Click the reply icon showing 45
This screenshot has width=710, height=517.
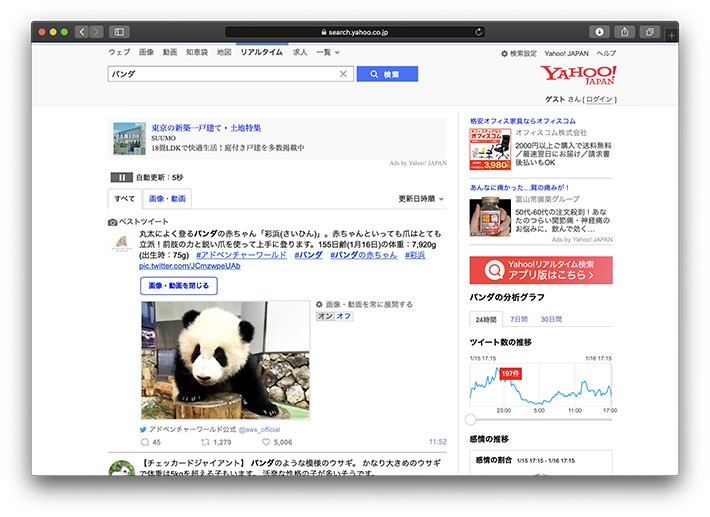[x=144, y=442]
